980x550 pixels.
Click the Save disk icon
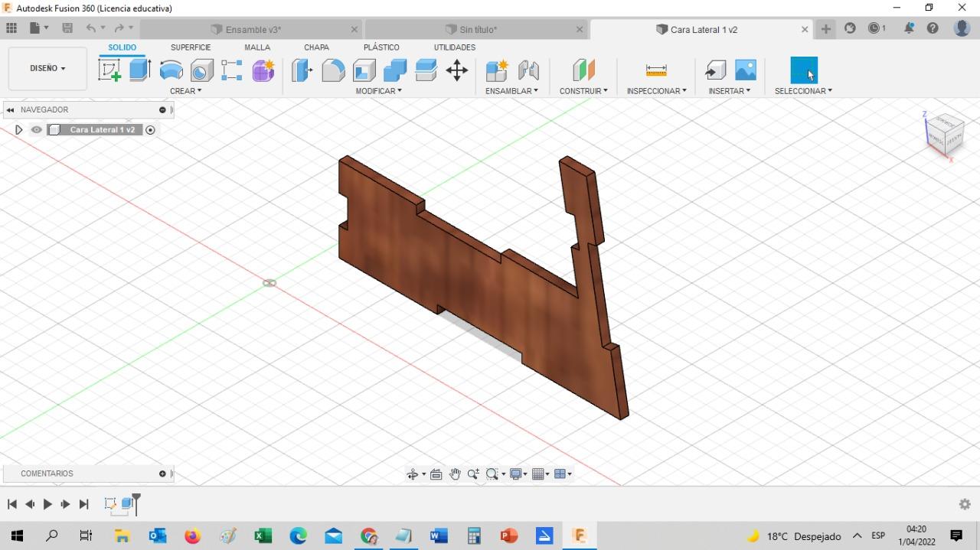coord(67,28)
